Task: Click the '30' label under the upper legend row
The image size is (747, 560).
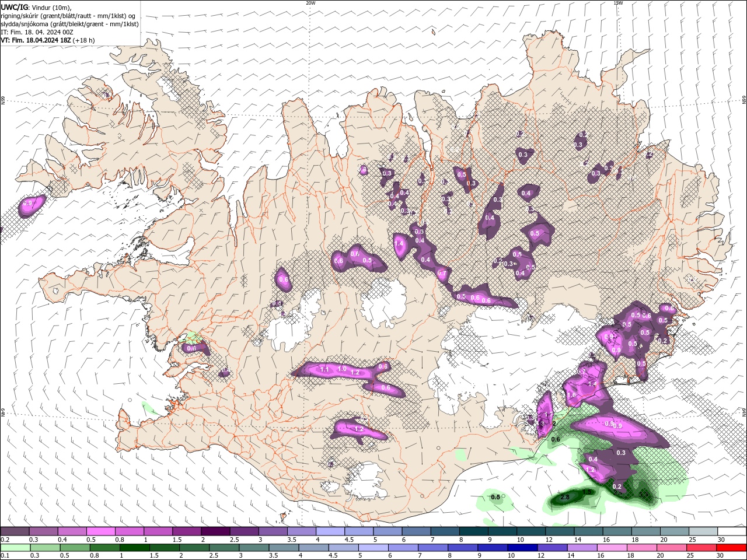Action: click(721, 540)
